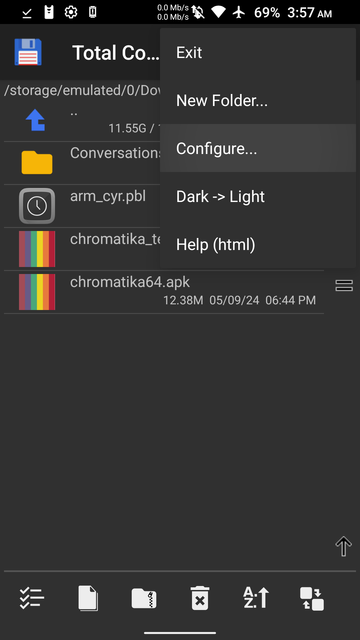Tap the panel drag handle icon
Image resolution: width=360 pixels, height=640 pixels.
344,286
